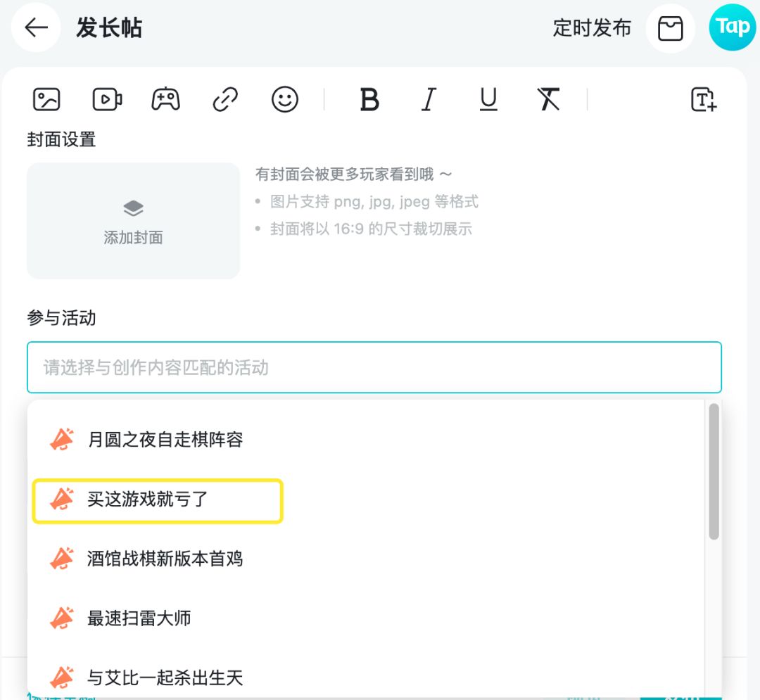The image size is (760, 700).
Task: Click the Tap profile avatar
Action: [733, 27]
